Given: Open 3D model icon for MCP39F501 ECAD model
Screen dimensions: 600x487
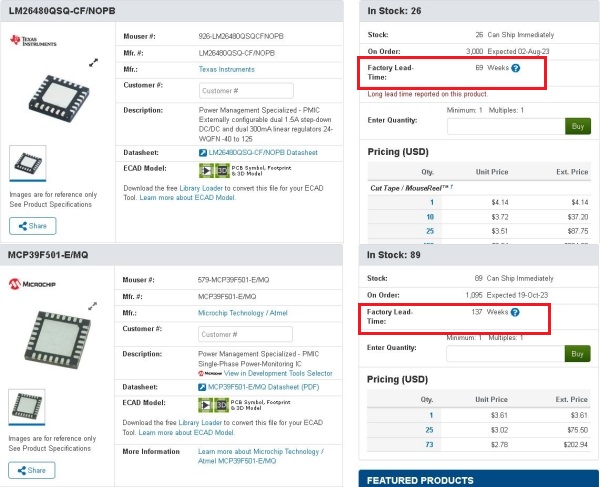Looking at the screenshot, I should pyautogui.click(x=222, y=405).
